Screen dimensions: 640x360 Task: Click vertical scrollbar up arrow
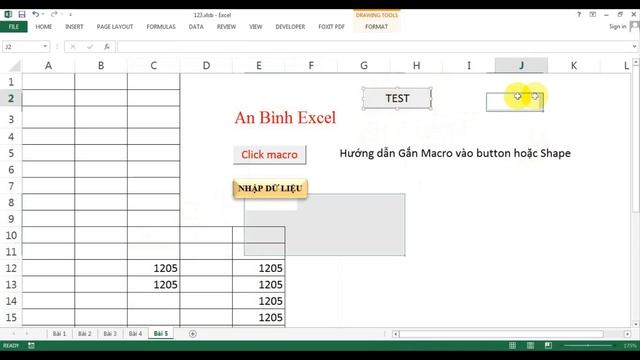point(636,62)
